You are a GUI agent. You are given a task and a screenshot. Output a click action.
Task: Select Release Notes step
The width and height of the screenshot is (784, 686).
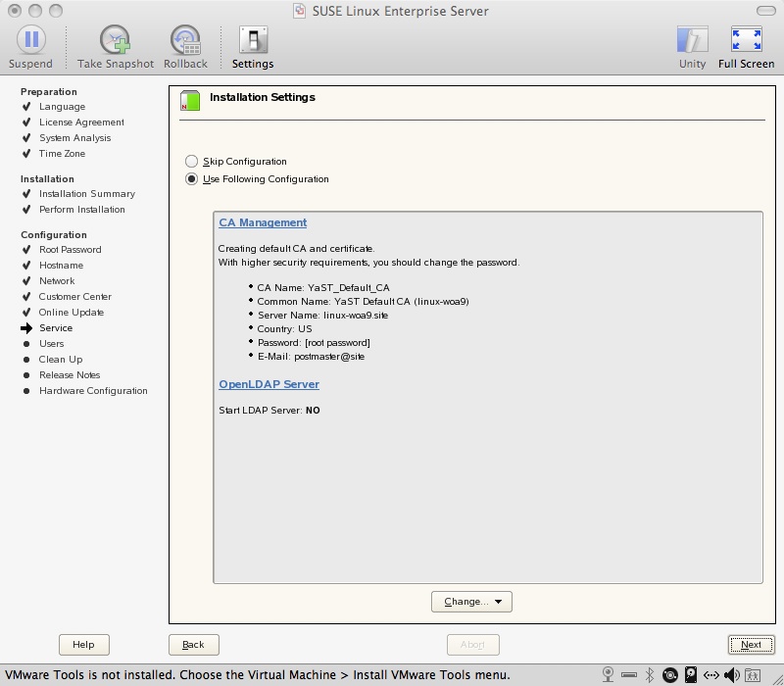tap(70, 375)
